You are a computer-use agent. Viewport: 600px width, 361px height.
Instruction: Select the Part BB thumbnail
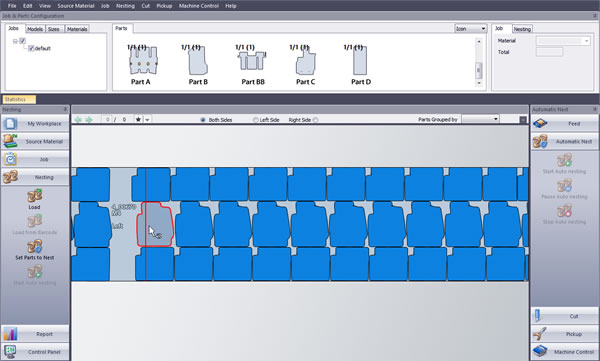(253, 64)
